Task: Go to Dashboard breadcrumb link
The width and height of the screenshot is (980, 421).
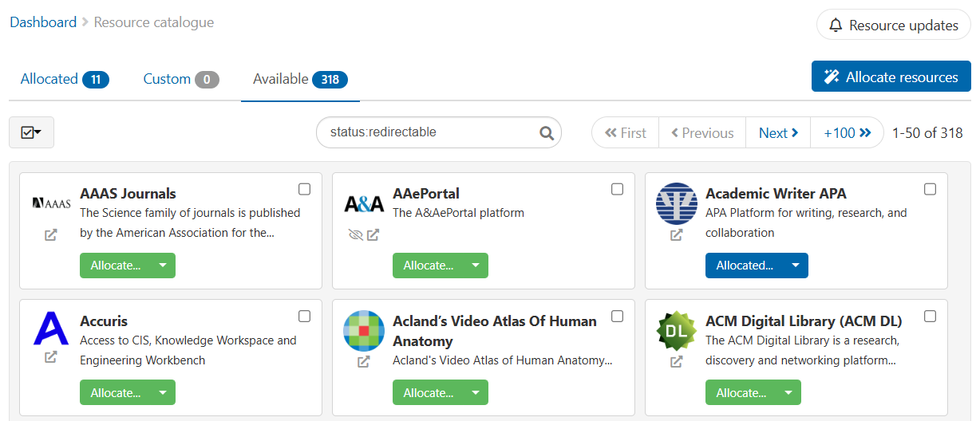Action: (x=43, y=22)
